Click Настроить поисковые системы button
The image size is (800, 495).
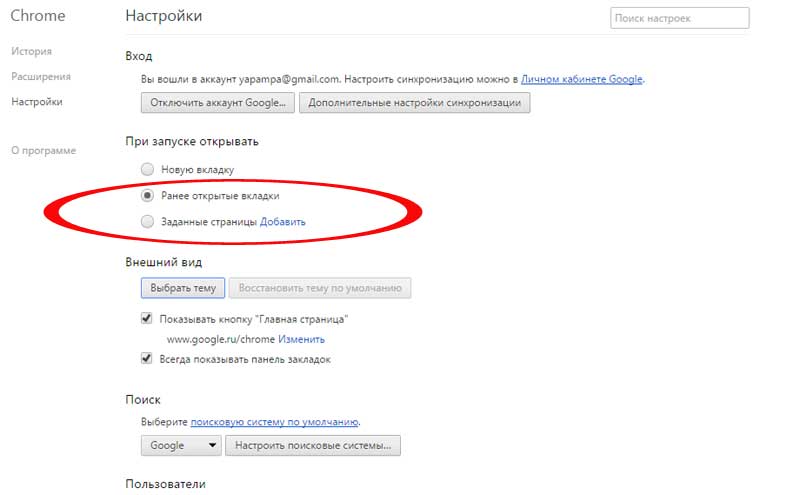click(313, 446)
